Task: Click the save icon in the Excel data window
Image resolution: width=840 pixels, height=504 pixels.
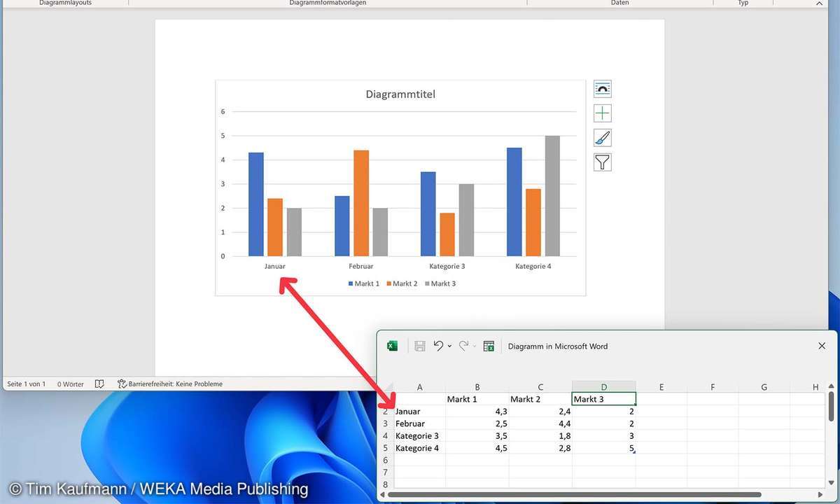Action: tap(420, 346)
